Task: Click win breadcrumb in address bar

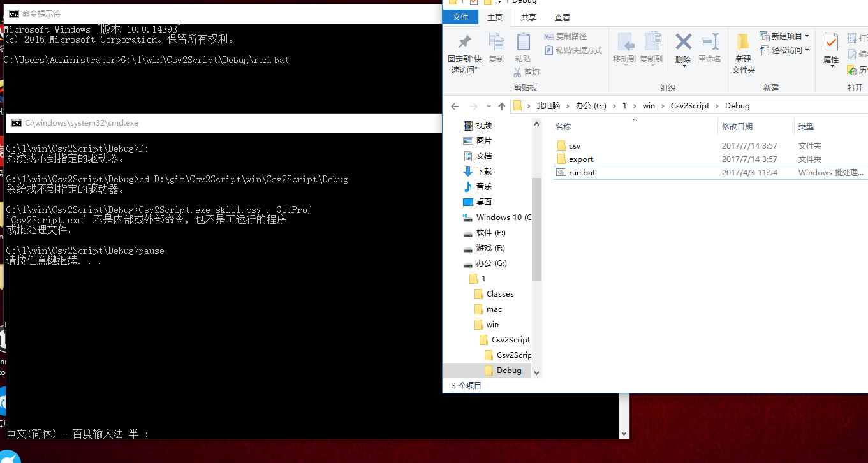Action: coord(649,106)
